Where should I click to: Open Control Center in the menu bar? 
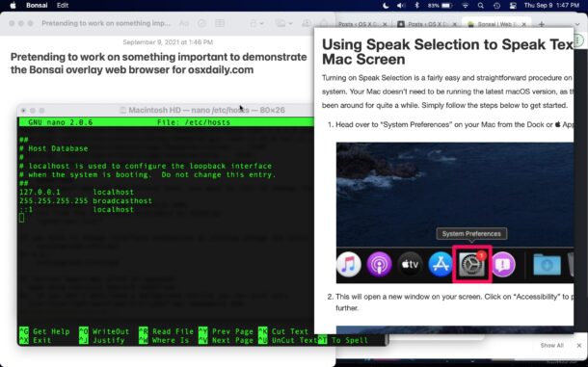pos(513,5)
